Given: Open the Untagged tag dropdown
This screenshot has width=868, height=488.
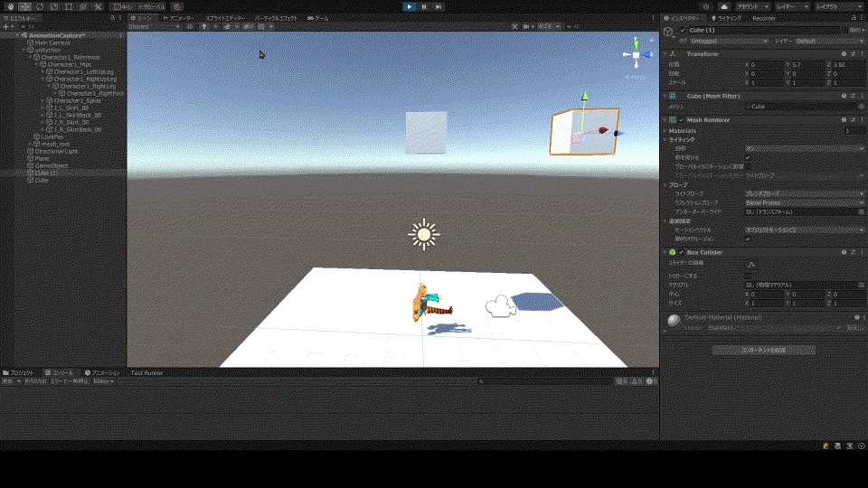Looking at the screenshot, I should pos(729,41).
